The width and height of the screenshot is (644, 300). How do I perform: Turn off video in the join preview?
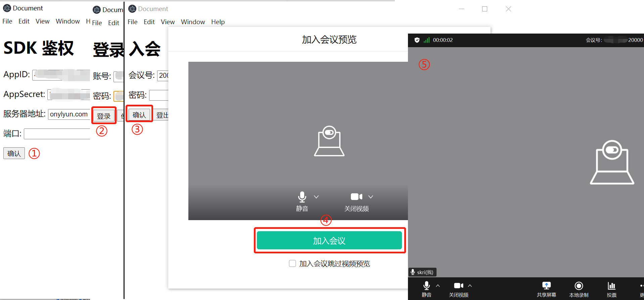pyautogui.click(x=357, y=201)
